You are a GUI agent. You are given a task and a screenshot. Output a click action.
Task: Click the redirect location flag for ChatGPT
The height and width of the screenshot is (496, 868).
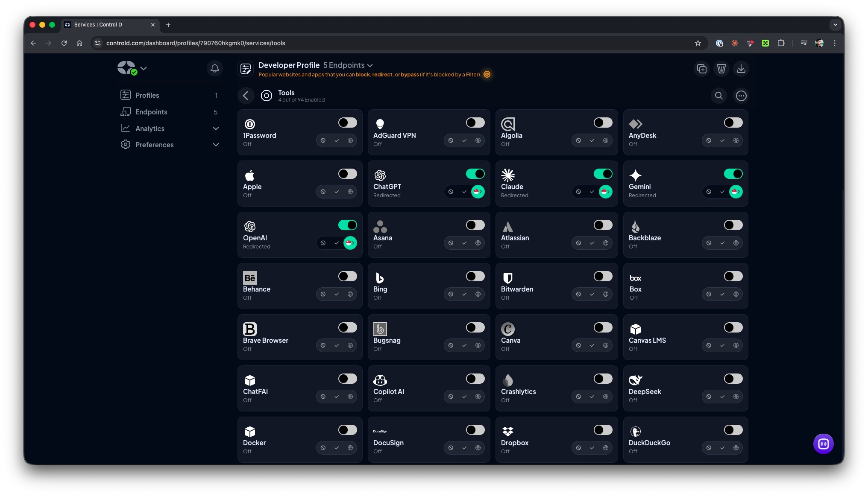point(478,192)
